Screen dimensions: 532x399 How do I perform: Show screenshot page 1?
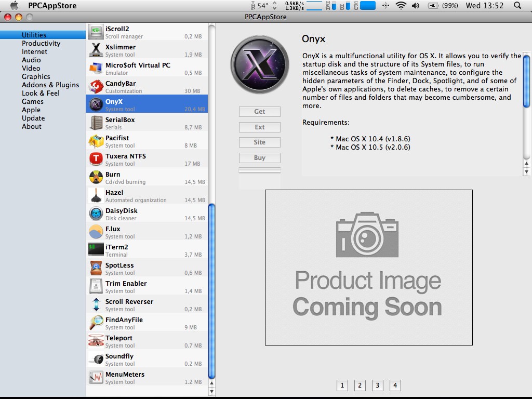point(342,385)
